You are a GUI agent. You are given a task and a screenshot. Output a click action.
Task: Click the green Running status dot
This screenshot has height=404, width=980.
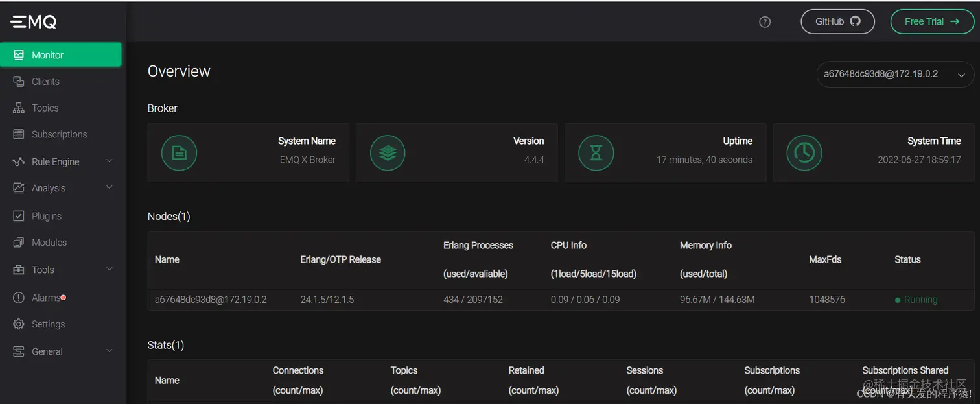898,300
